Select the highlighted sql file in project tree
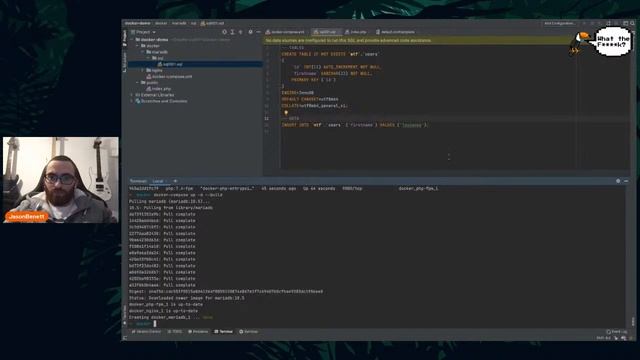640x360 pixels. tap(195, 64)
